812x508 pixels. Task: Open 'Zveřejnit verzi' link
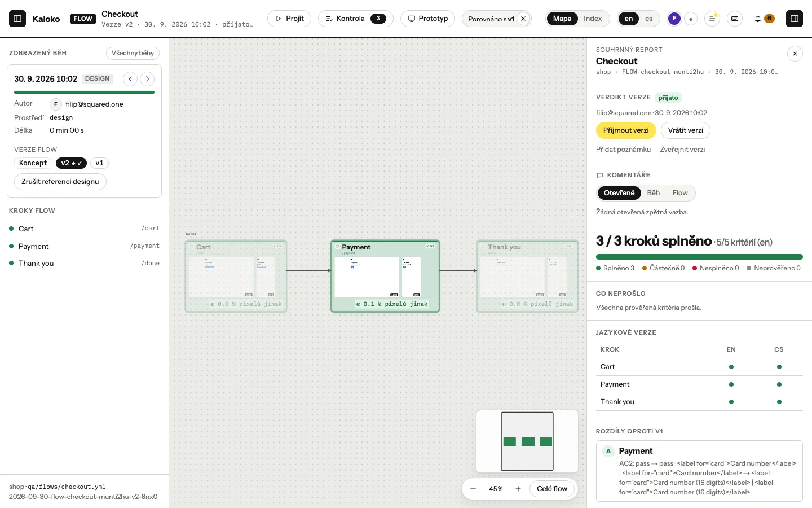pyautogui.click(x=682, y=150)
